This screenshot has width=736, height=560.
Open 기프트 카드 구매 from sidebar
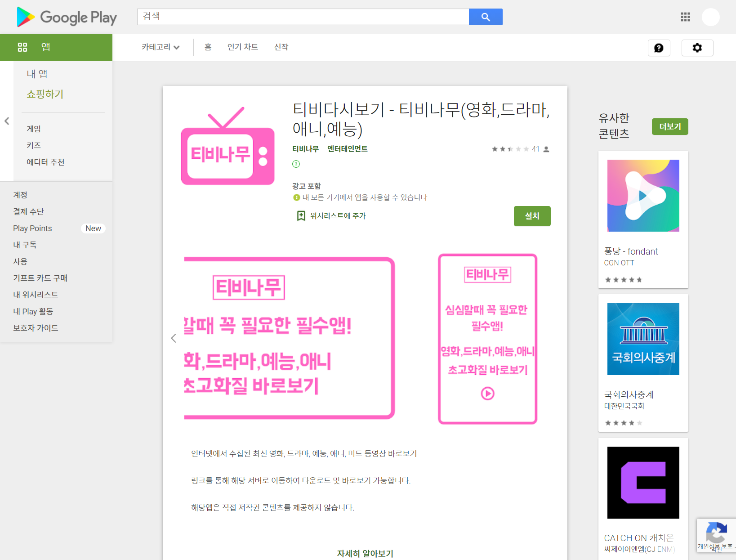(40, 278)
